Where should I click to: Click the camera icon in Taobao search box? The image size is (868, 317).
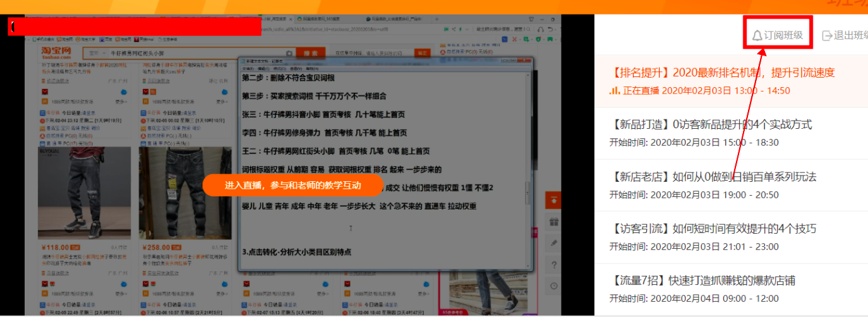[290, 54]
